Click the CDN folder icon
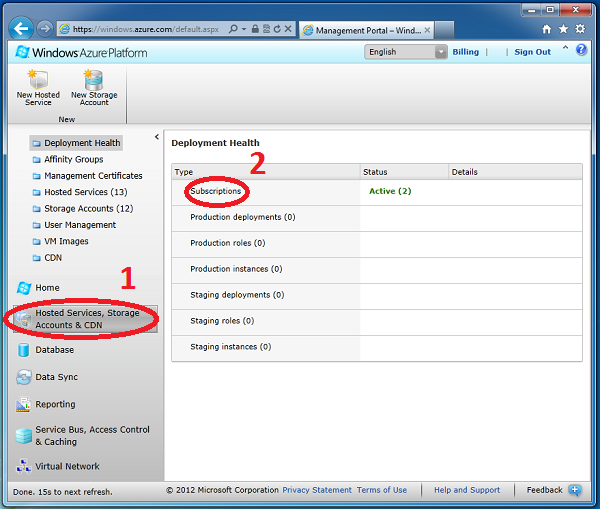Image resolution: width=600 pixels, height=509 pixels. point(36,258)
